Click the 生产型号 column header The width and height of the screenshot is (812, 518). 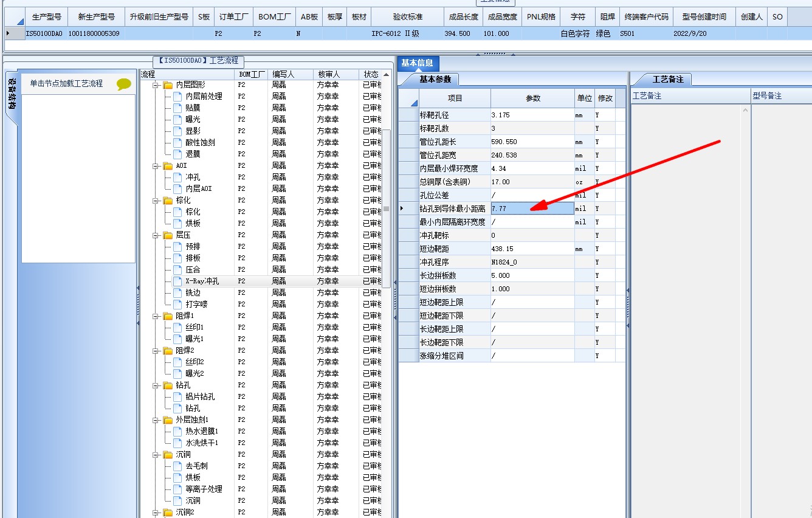tap(47, 17)
